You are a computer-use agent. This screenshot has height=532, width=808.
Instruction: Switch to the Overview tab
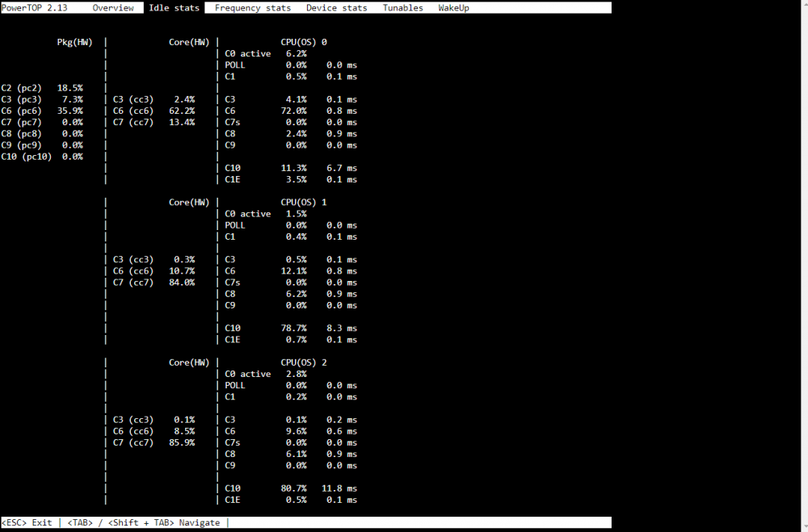click(x=113, y=8)
